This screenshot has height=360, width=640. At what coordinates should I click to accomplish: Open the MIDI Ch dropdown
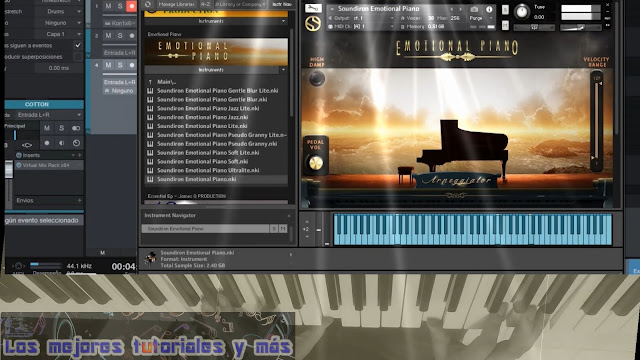pos(362,26)
